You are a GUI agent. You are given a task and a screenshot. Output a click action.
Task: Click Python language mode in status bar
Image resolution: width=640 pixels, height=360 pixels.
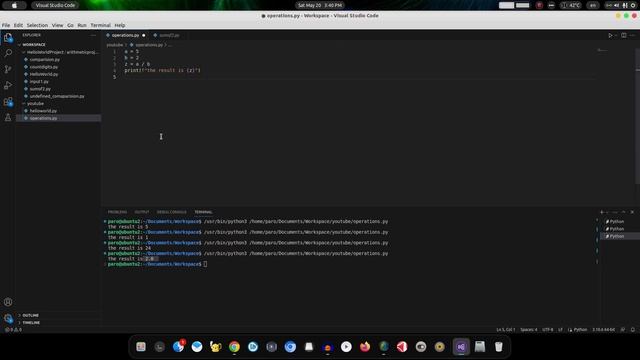pos(580,329)
